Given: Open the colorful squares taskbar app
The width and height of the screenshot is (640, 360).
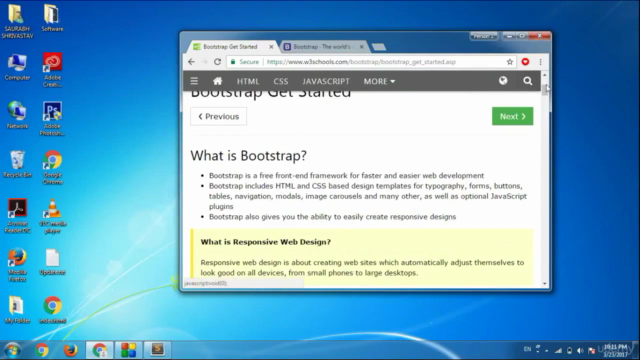Looking at the screenshot, I should [128, 350].
